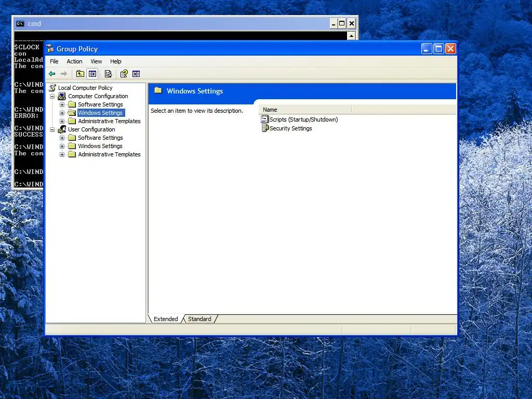532x399 pixels.
Task: Go back using the green Back arrow
Action: (x=52, y=74)
